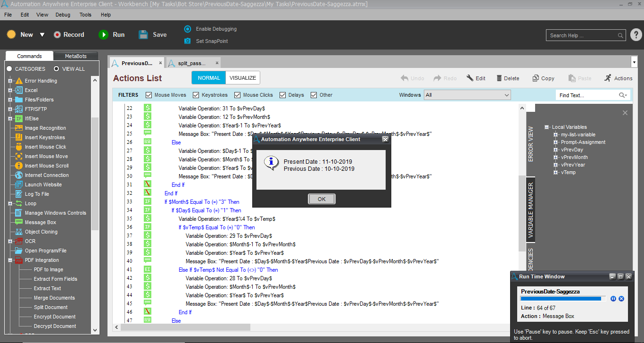This screenshot has width=644, height=343.
Task: Click the Undo arrow icon
Action: coord(405,78)
